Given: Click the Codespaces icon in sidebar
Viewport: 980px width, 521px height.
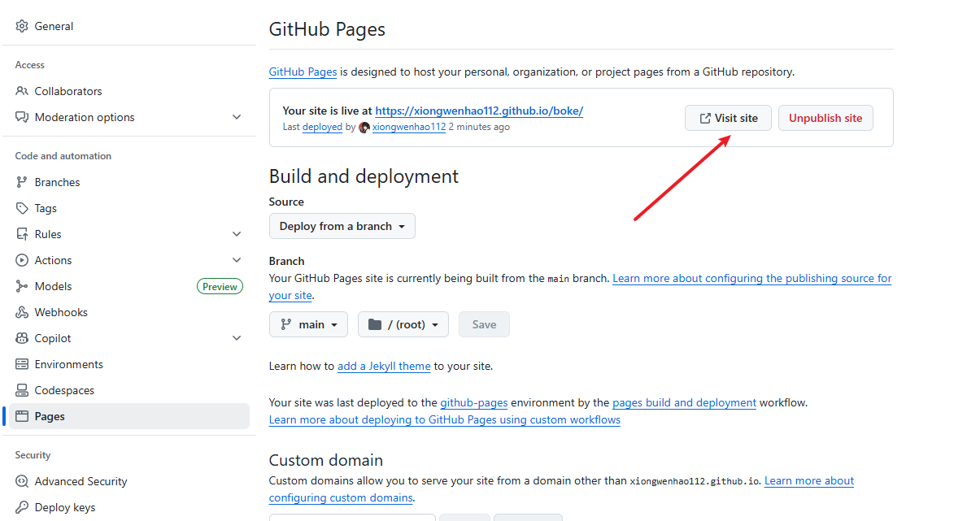Looking at the screenshot, I should click(22, 390).
